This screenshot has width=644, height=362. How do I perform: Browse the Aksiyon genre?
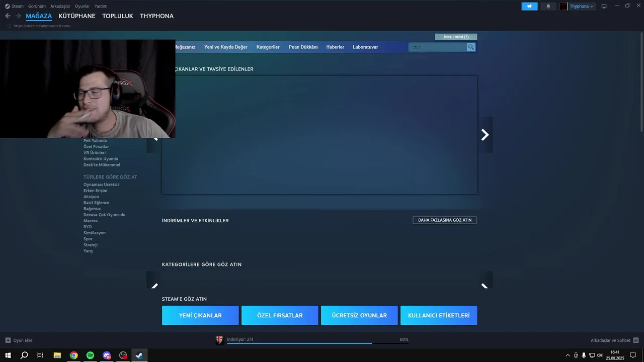(91, 197)
